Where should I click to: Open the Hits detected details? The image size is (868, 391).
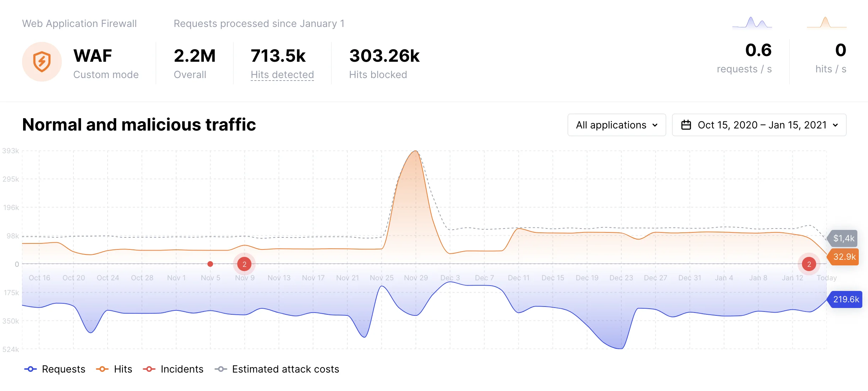282,75
